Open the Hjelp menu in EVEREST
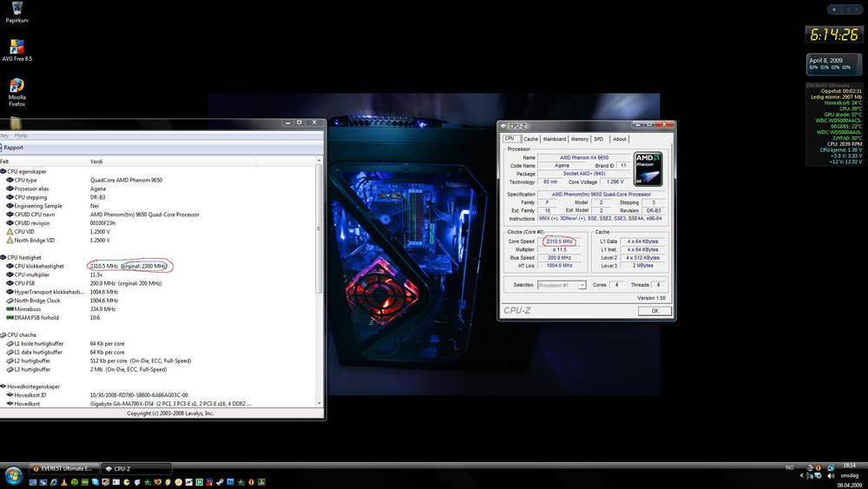The height and width of the screenshot is (489, 868). pos(21,135)
